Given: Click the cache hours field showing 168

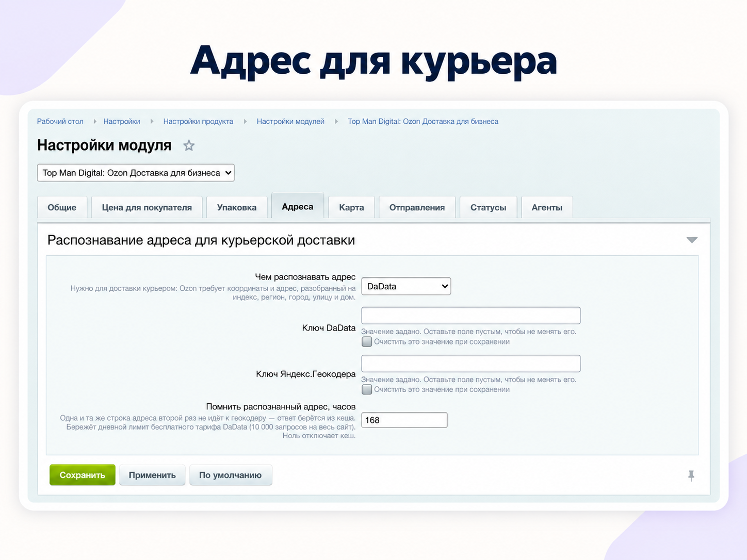Looking at the screenshot, I should tap(404, 420).
